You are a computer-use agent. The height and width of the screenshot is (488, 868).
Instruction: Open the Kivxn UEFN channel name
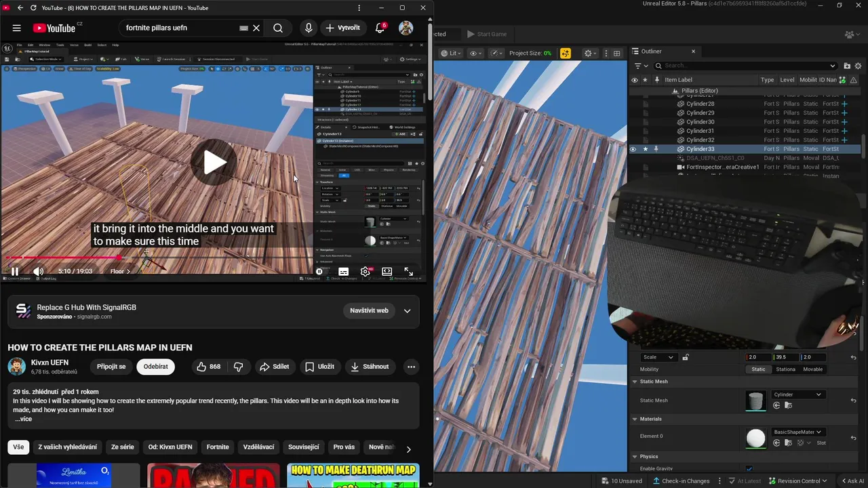(50, 363)
